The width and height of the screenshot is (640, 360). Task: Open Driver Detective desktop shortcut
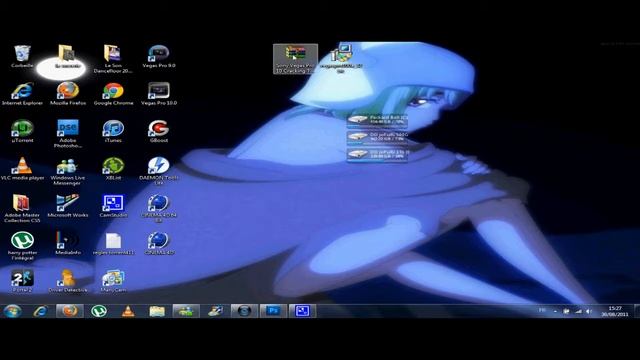pos(68,281)
